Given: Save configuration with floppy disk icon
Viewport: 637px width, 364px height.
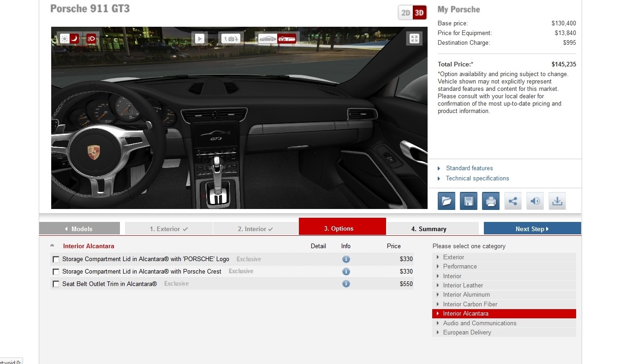Looking at the screenshot, I should point(469,201).
